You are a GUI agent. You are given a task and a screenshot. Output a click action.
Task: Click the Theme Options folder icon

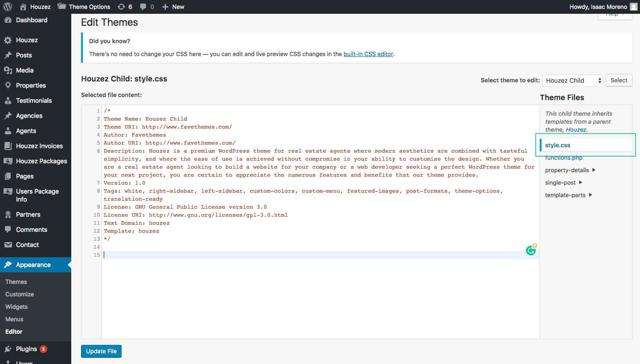62,7
